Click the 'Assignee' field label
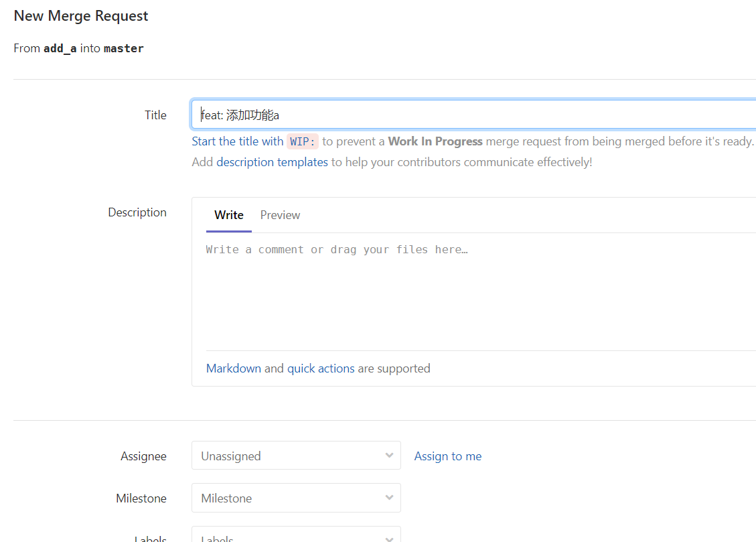 pyautogui.click(x=143, y=456)
